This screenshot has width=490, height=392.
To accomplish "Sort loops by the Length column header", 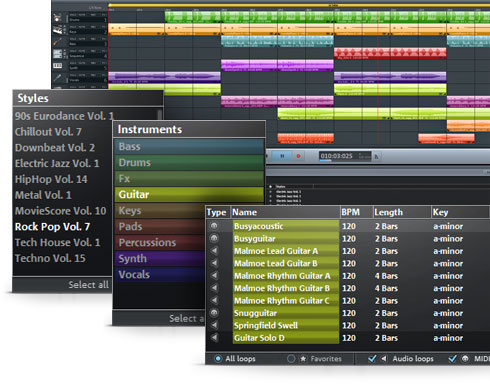I will 402,212.
